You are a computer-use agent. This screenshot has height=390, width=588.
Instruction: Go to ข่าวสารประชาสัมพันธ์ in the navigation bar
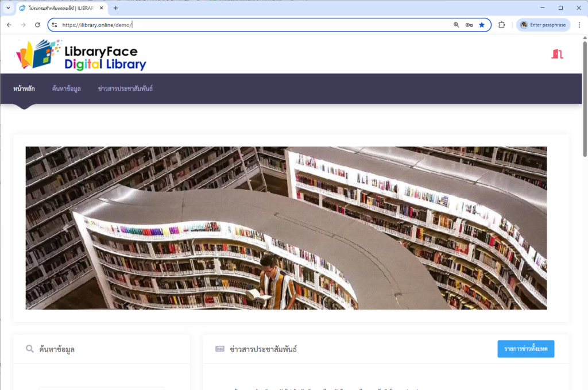point(125,88)
